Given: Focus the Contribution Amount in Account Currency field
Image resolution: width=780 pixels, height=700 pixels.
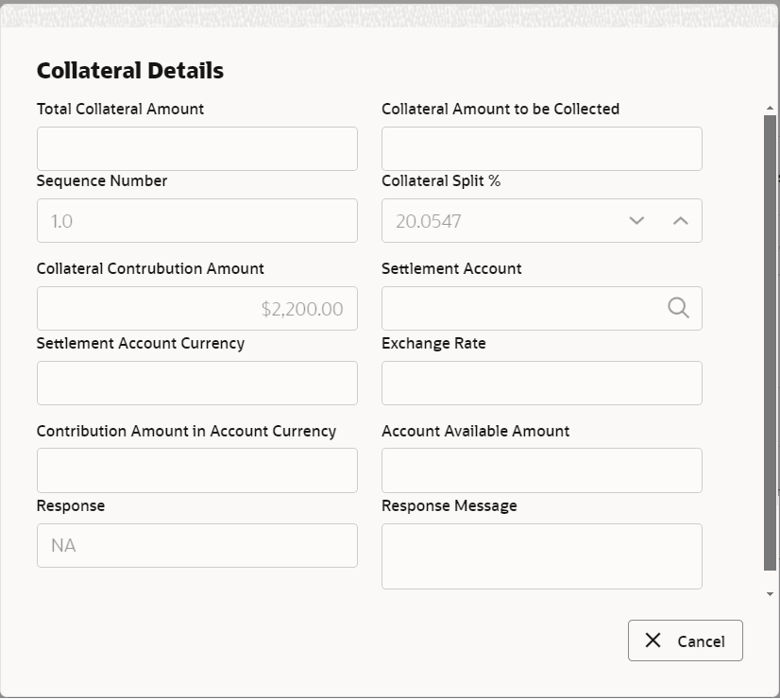Looking at the screenshot, I should [x=196, y=470].
